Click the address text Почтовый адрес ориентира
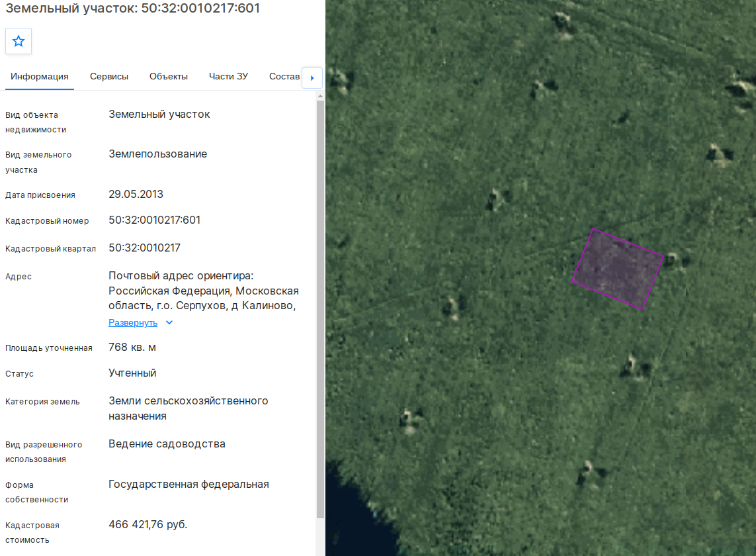The image size is (756, 556). tap(181, 275)
